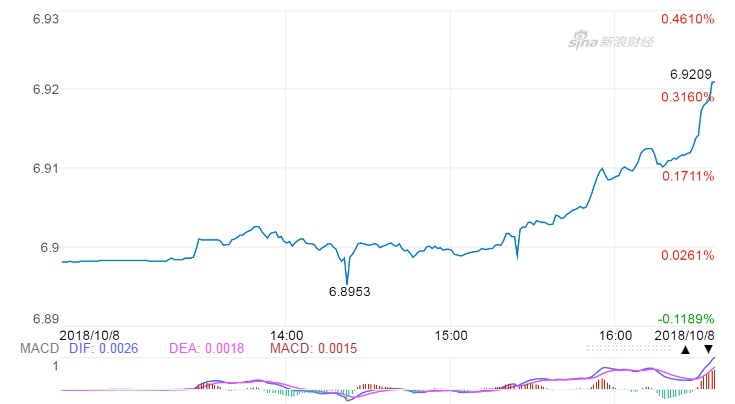
Task: Click the green -0.1189% percentage label
Action: [x=687, y=318]
